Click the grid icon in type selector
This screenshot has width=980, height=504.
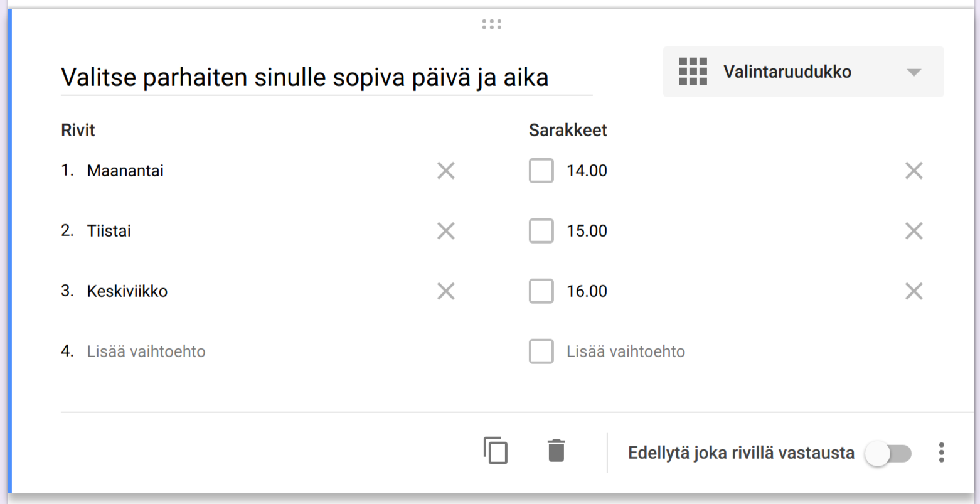click(x=693, y=72)
